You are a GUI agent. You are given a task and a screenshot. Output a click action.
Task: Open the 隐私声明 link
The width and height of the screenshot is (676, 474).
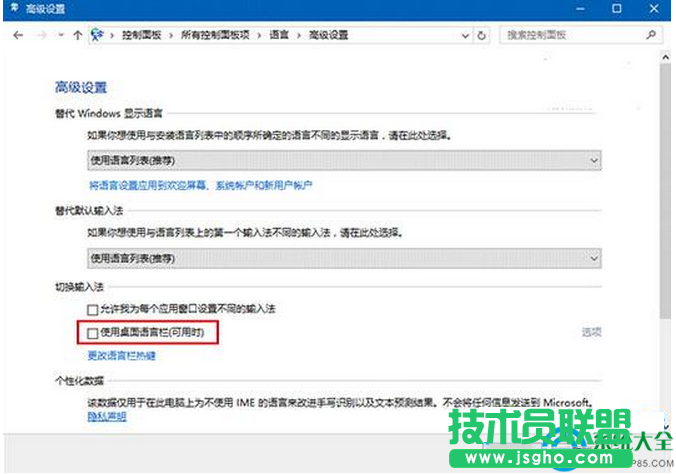coord(106,416)
